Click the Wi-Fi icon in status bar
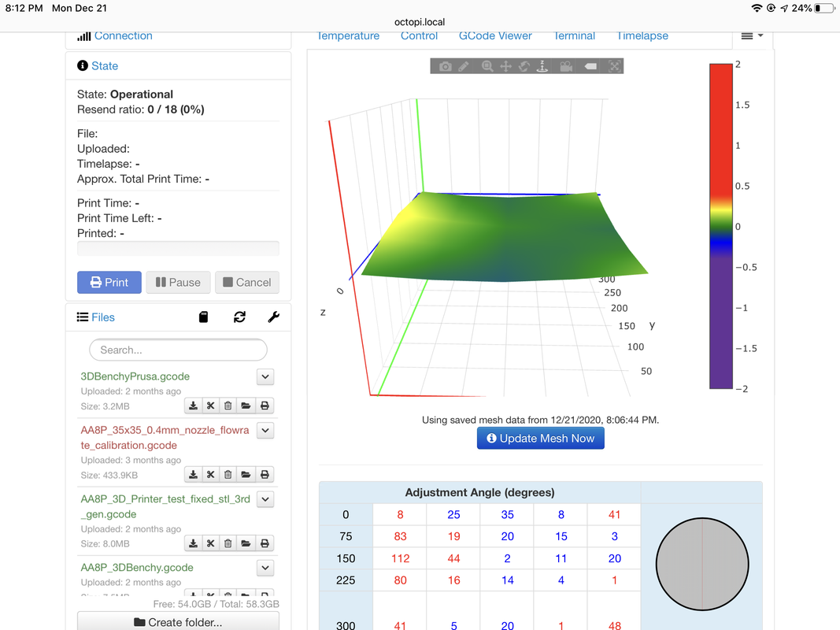840x630 pixels. click(x=757, y=8)
